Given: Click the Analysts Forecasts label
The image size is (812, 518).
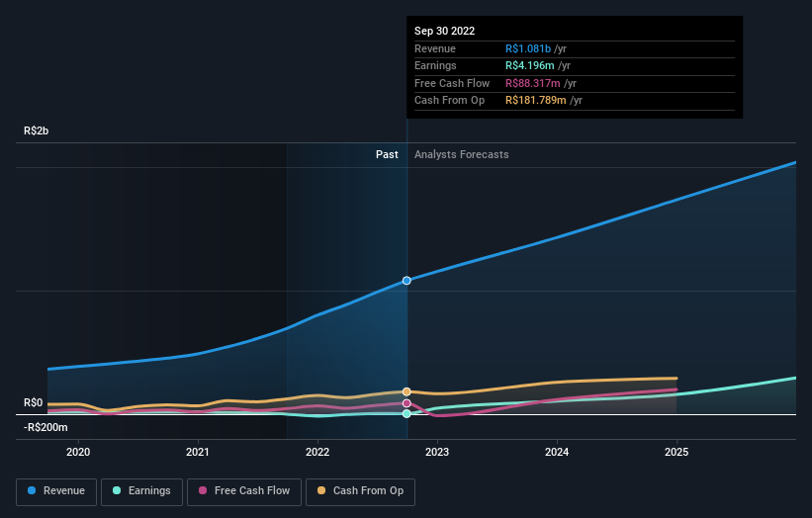Looking at the screenshot, I should [462, 154].
